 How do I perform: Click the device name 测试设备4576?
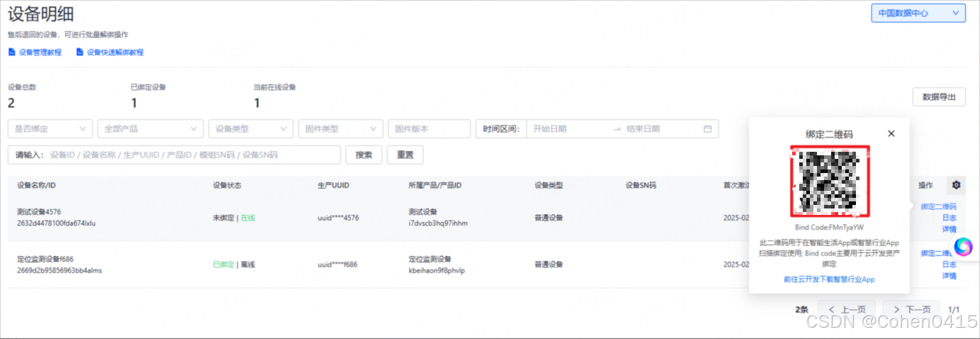click(x=39, y=212)
